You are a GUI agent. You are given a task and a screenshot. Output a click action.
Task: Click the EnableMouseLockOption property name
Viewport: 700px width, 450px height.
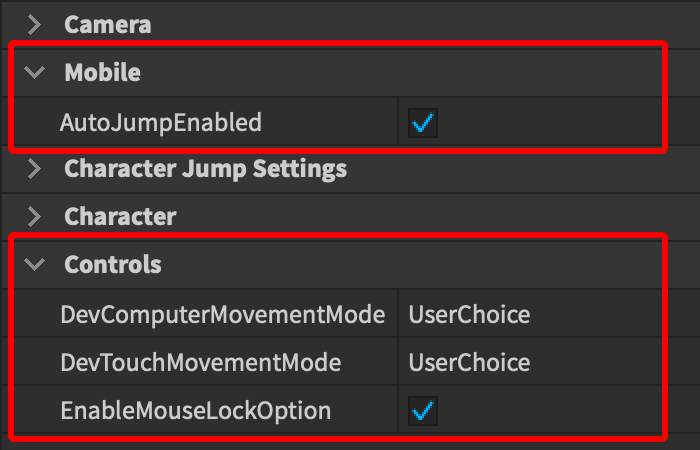coord(195,410)
